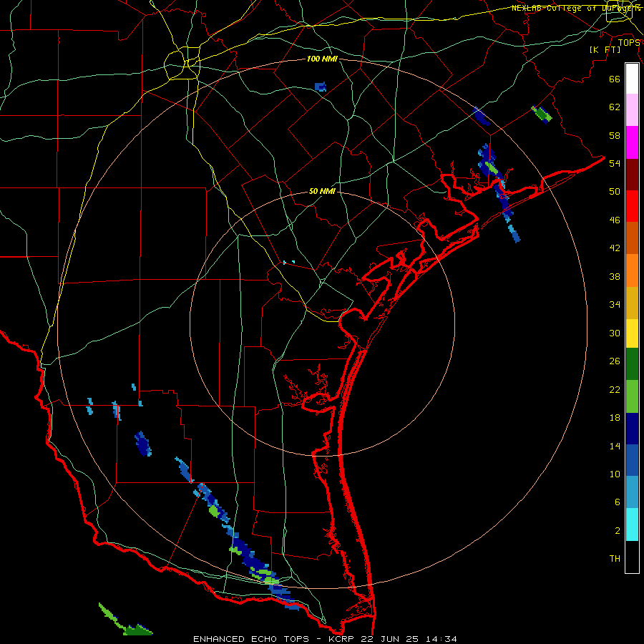Screen dimensions: 644x644
Task: Pick the bright orange legend swatch
Action: [632, 270]
